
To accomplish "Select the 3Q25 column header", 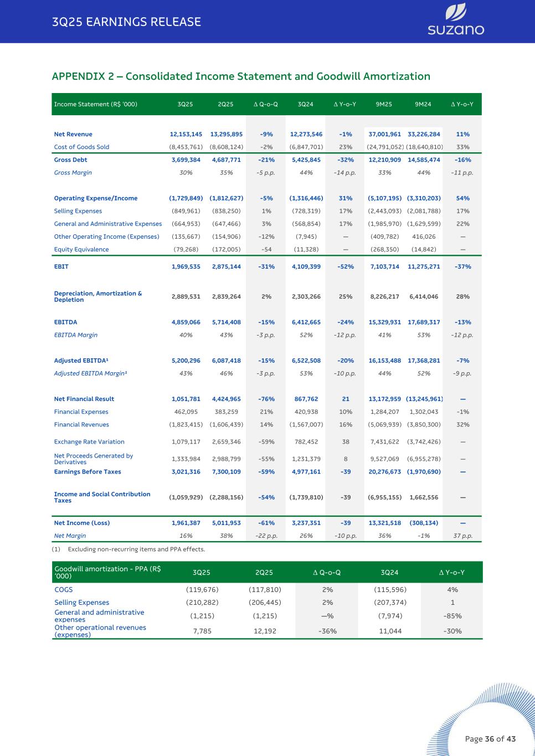I will coord(185,104).
